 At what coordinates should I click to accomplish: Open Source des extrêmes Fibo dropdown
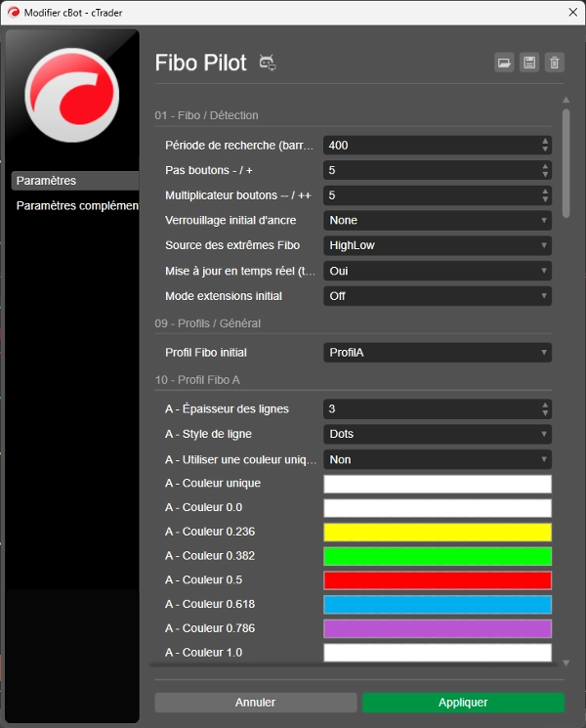(438, 245)
